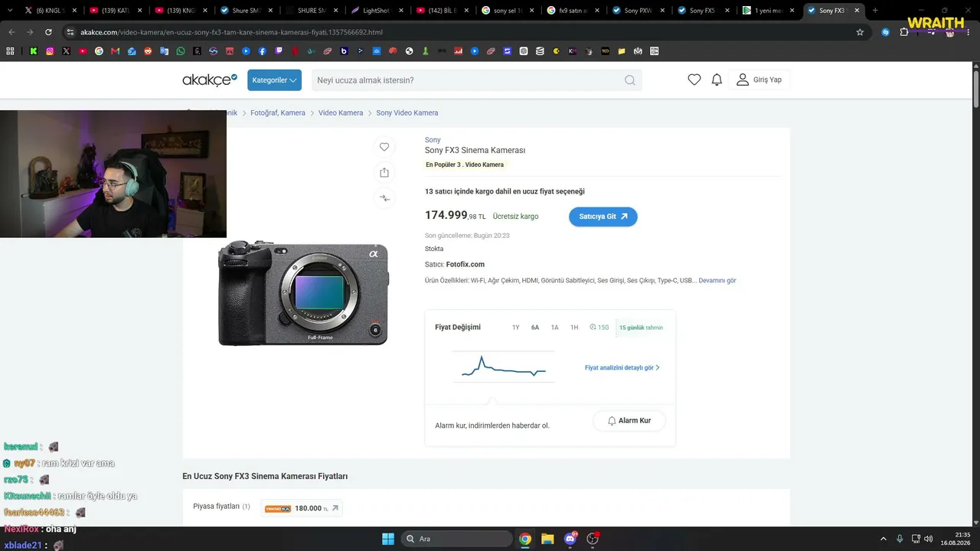Switch to the fx9 satın browser tab

pyautogui.click(x=572, y=11)
